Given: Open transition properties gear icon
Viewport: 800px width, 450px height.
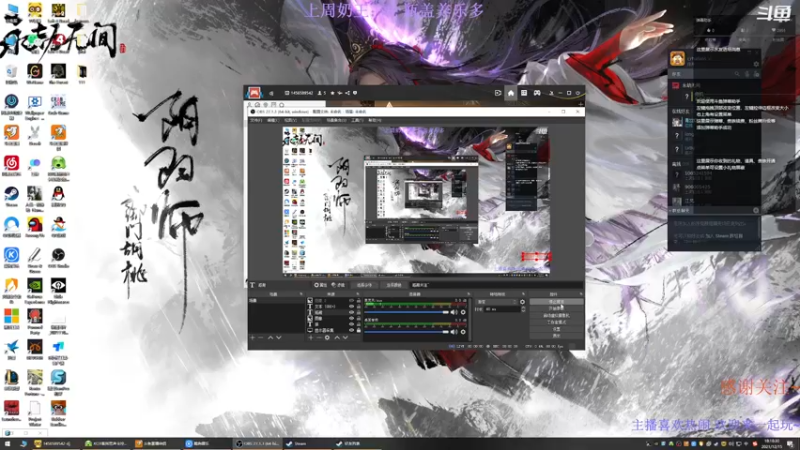Looking at the screenshot, I should (x=522, y=302).
